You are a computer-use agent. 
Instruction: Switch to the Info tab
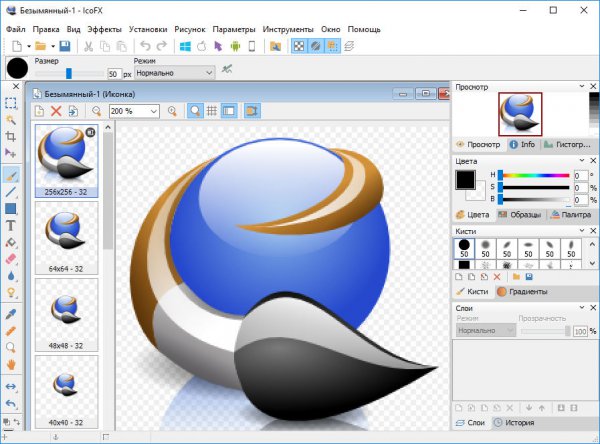click(523, 144)
